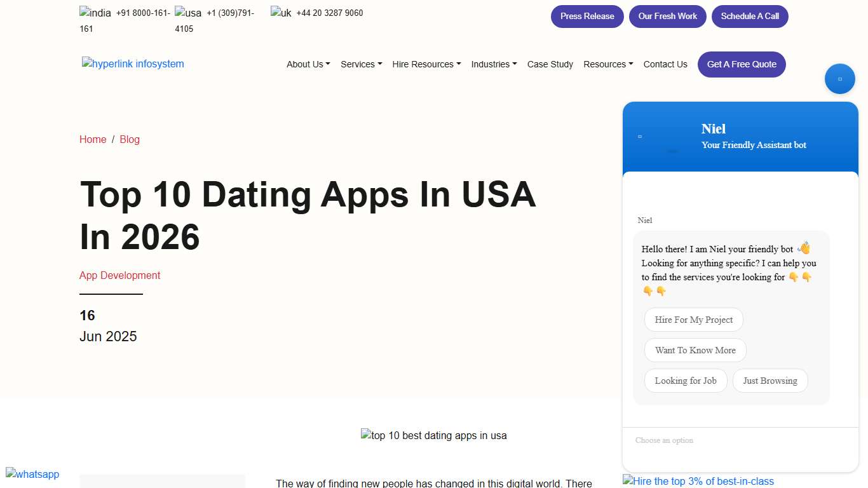Open the Contact Us page
The width and height of the screenshot is (868, 488).
(665, 64)
